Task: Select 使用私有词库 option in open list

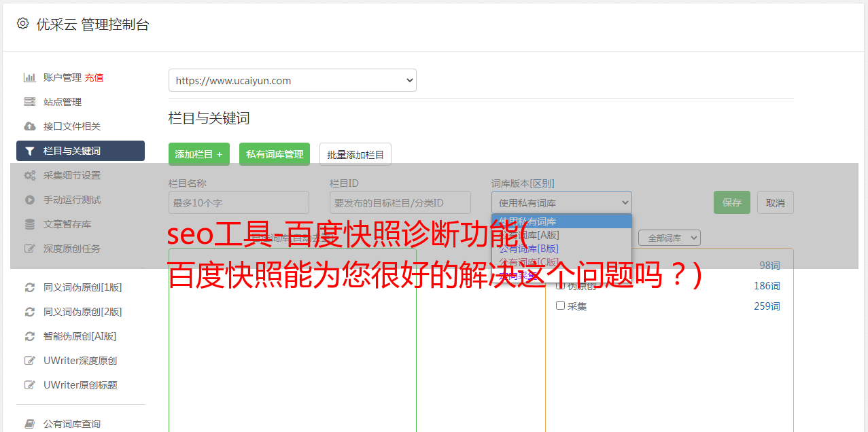Action: pos(561,221)
